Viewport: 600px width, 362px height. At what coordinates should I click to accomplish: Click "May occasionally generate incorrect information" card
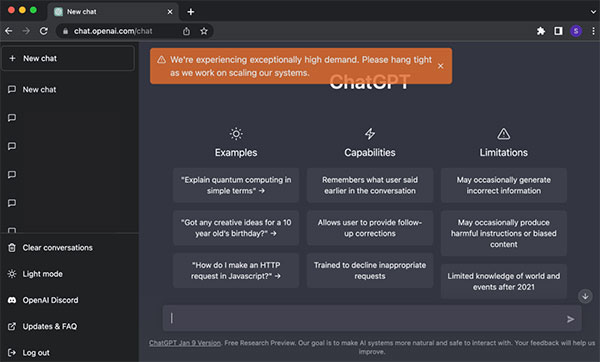point(504,185)
